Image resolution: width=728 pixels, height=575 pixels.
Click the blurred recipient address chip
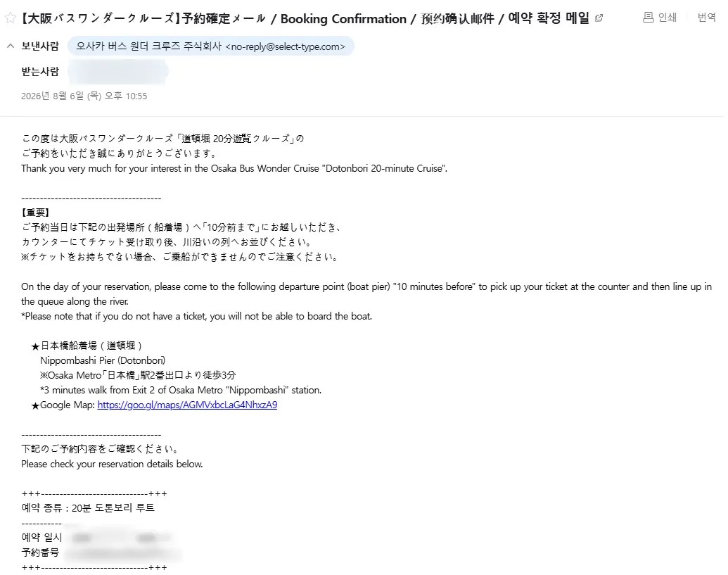click(x=118, y=72)
